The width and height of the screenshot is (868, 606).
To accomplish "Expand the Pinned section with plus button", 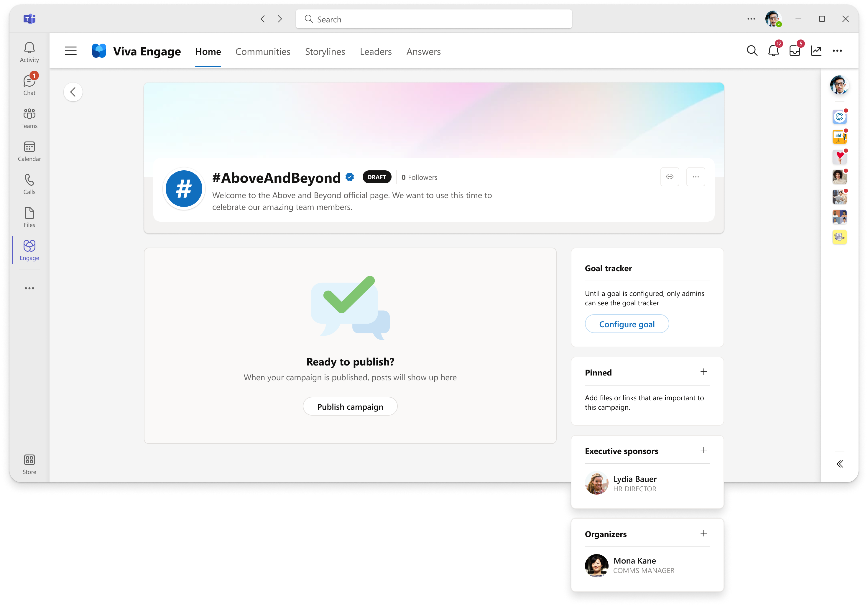I will (x=704, y=372).
